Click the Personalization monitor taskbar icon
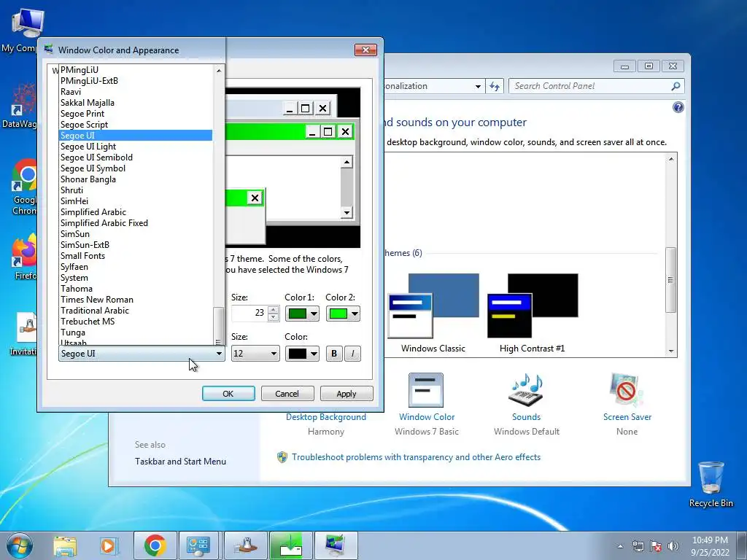 [336, 545]
